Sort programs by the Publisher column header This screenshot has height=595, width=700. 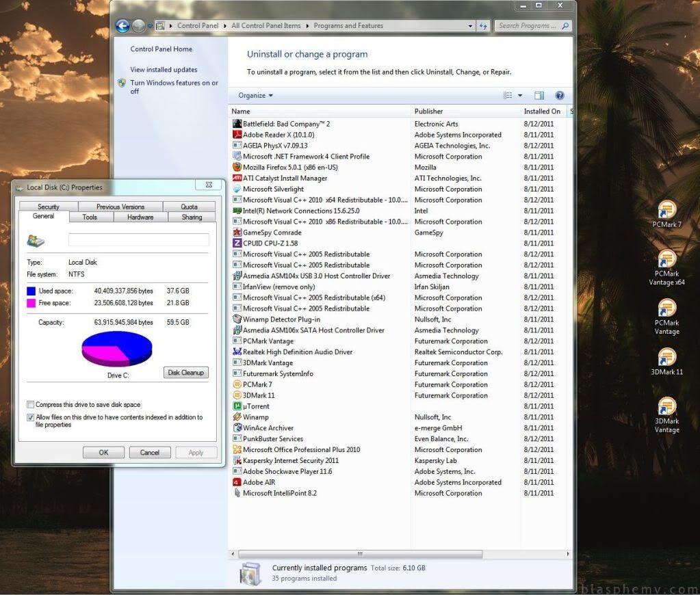pyautogui.click(x=466, y=111)
